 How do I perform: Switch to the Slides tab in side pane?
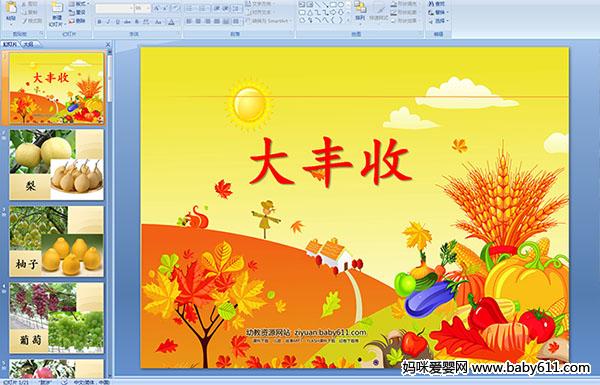coord(10,44)
